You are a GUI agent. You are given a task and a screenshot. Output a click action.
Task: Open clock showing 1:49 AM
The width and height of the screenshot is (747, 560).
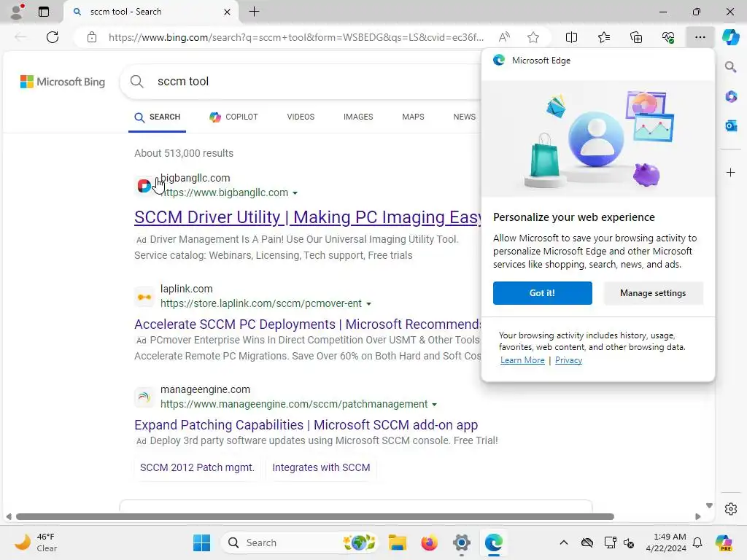[x=665, y=542]
